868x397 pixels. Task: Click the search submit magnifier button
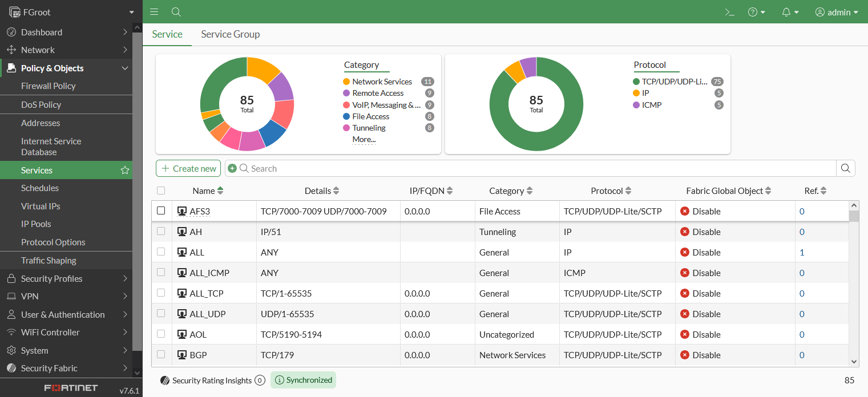point(845,168)
